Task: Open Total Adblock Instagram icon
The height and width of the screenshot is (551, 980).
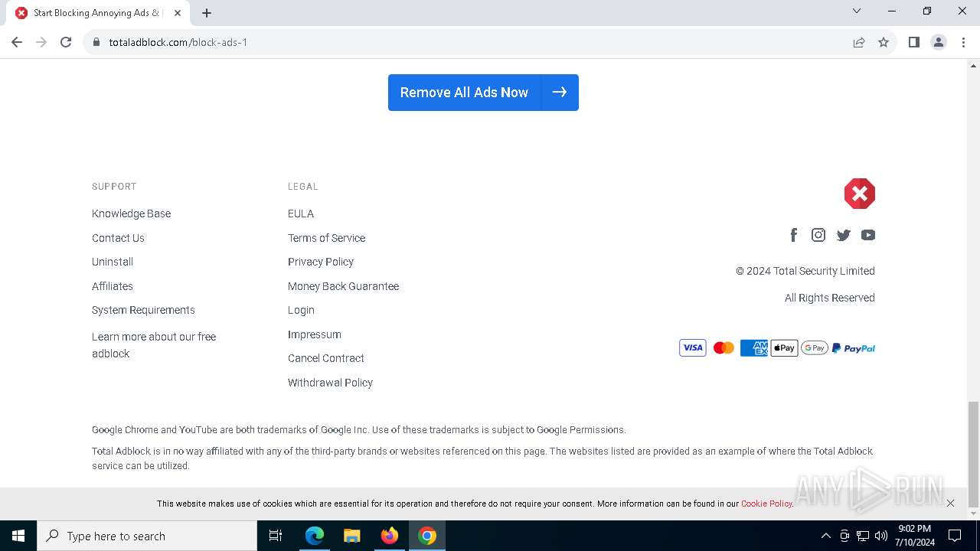Action: tap(818, 235)
